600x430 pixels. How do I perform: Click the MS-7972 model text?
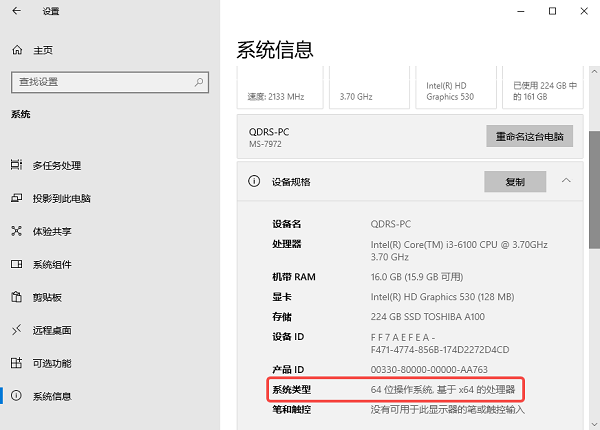point(265,144)
